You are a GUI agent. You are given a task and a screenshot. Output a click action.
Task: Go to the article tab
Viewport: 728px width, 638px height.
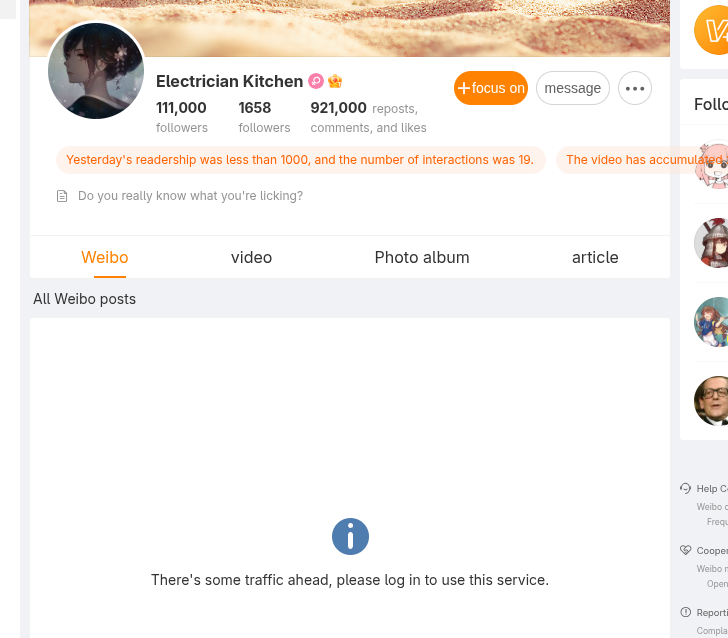(595, 257)
